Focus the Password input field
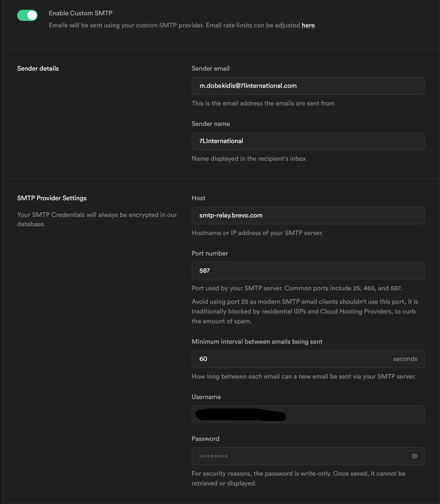Screen dimensions: 440x504 tap(297, 456)
